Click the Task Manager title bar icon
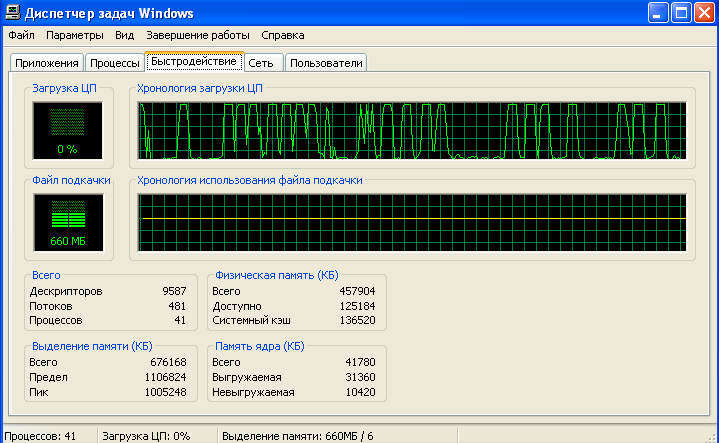This screenshot has width=719, height=443. 12,12
